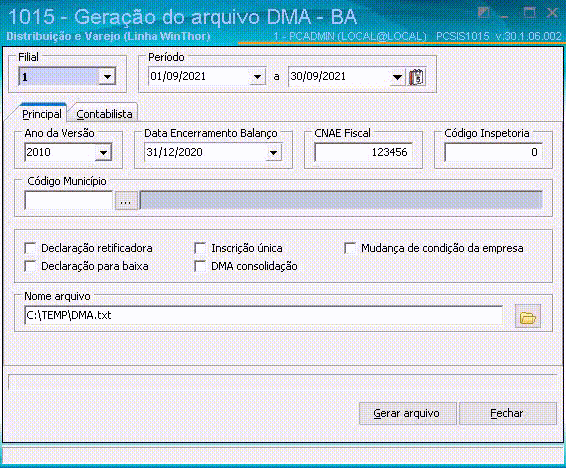Screen dimensions: 566x468
Task: Open period end date dropdown 30/09/2021
Action: (397, 76)
